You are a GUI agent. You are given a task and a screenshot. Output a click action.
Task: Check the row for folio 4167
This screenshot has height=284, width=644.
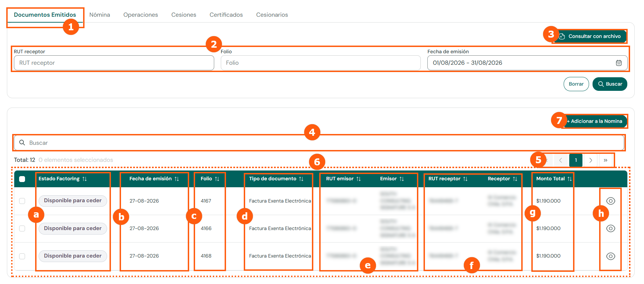pyautogui.click(x=22, y=201)
